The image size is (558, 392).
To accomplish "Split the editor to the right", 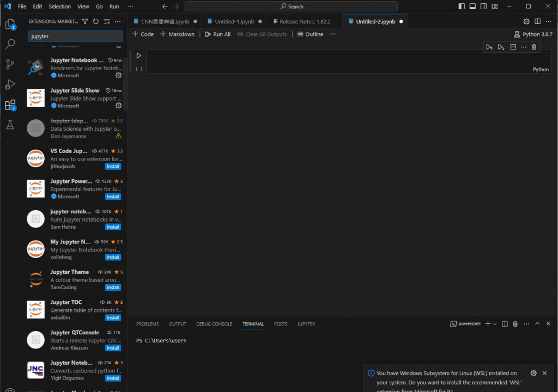I will pyautogui.click(x=537, y=21).
